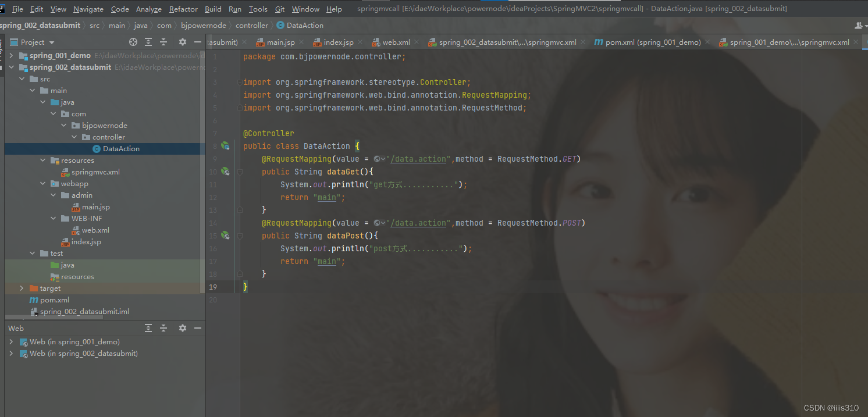
Task: Click Spring mapping gutter icon beside dataGet
Action: pyautogui.click(x=226, y=171)
